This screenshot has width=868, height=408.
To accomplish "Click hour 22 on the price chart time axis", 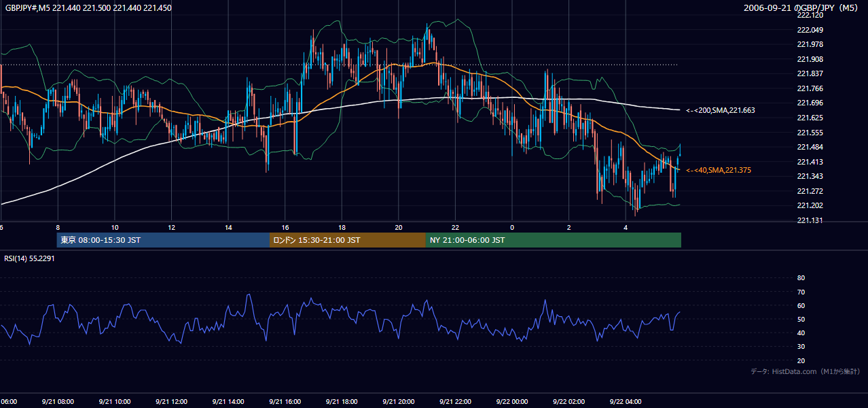I will click(x=455, y=227).
